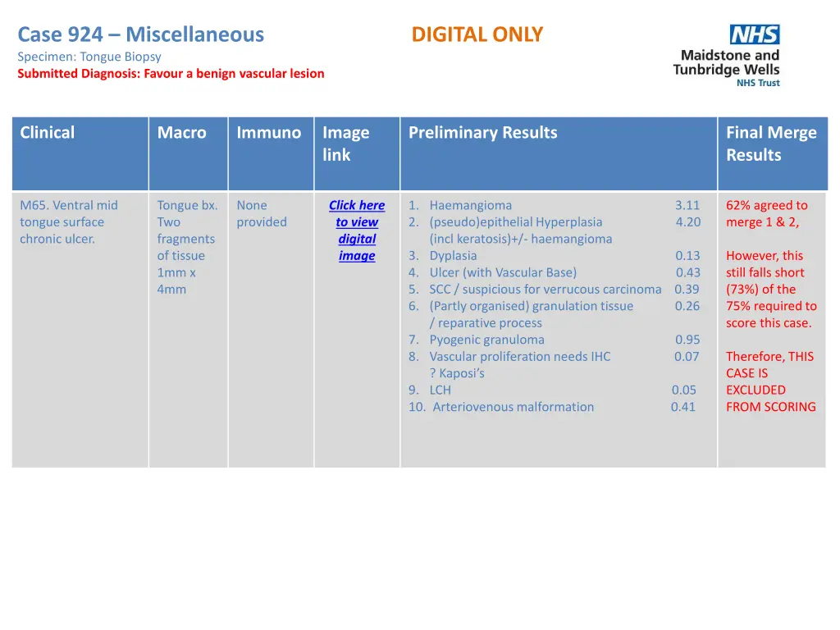Viewport: 840px width, 630px height.
Task: Select '(Partly organised) granulation tissue' result
Action: [x=531, y=306]
